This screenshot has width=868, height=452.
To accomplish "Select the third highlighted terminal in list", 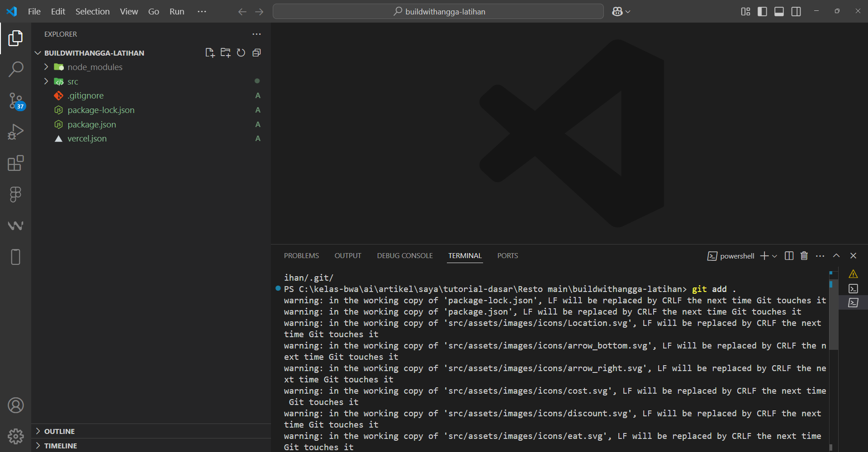I will click(853, 302).
